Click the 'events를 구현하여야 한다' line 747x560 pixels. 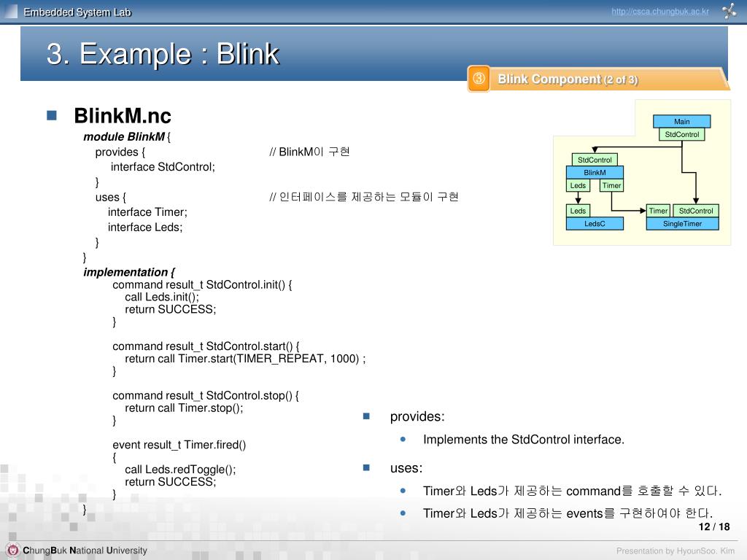tap(568, 513)
